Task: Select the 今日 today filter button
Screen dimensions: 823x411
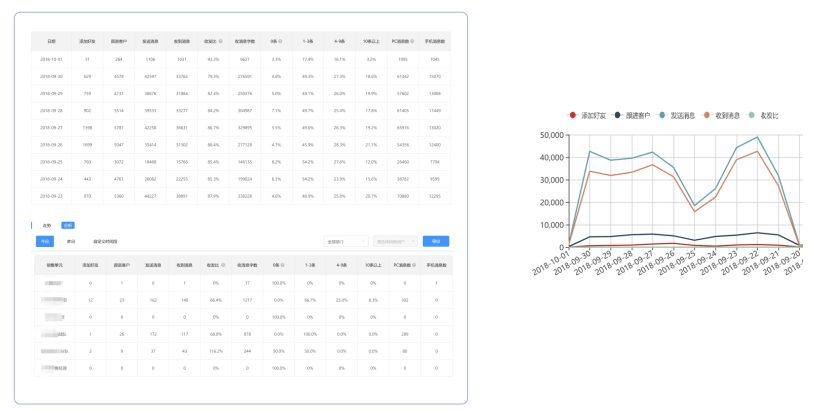Action: [x=45, y=241]
